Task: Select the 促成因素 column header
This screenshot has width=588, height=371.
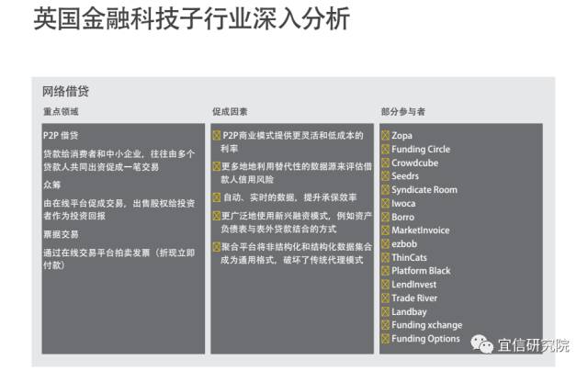Action: click(230, 112)
